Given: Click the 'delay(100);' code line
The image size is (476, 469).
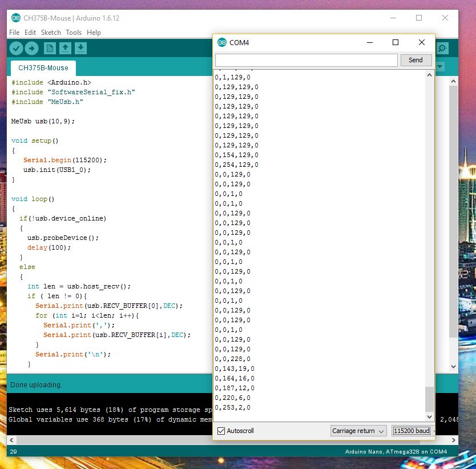Looking at the screenshot, I should click(49, 247).
